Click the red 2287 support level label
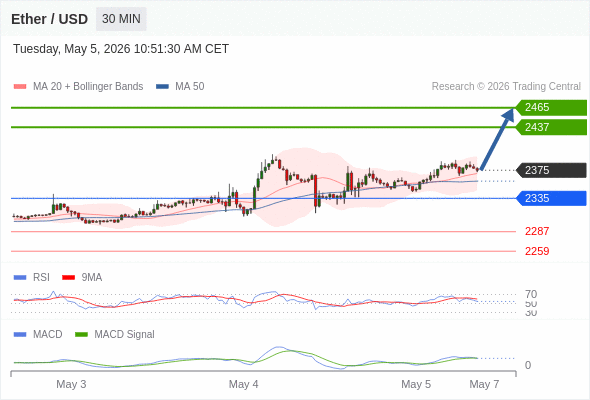This screenshot has width=590, height=400. (537, 231)
